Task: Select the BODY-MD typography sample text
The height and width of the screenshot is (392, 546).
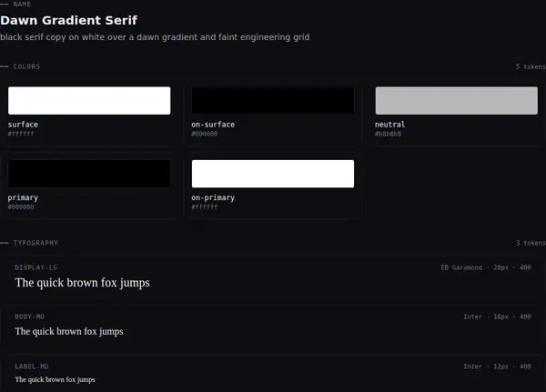Action: point(69,331)
